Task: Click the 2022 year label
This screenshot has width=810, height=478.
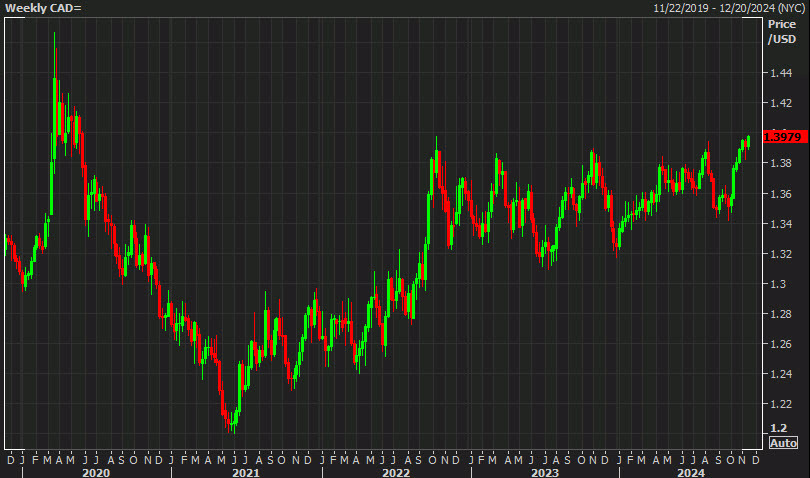Action: [x=396, y=473]
